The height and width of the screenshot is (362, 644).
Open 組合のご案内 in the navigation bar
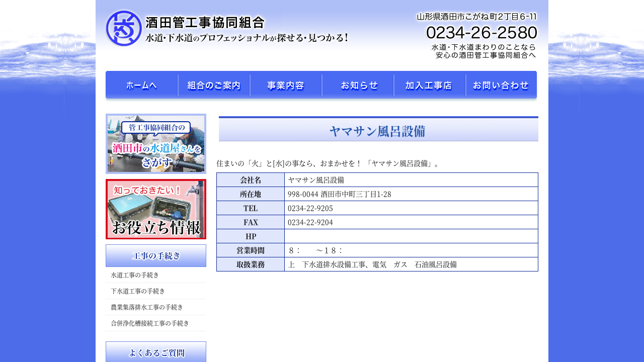click(x=214, y=85)
